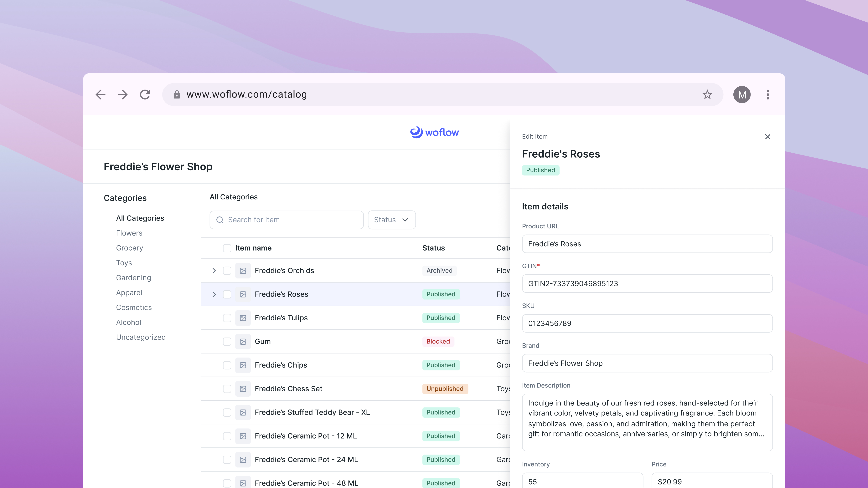The height and width of the screenshot is (488, 868).
Task: Click the M profile avatar
Action: point(742,95)
